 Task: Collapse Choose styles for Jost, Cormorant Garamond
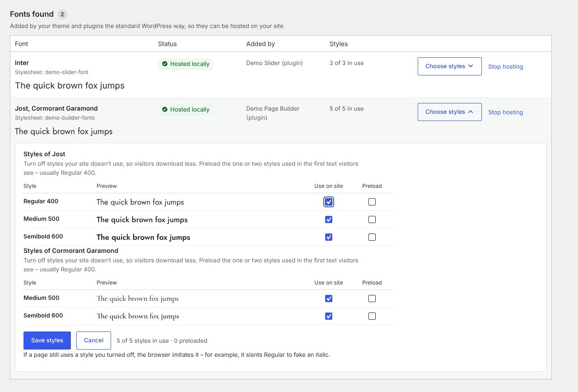pos(450,112)
